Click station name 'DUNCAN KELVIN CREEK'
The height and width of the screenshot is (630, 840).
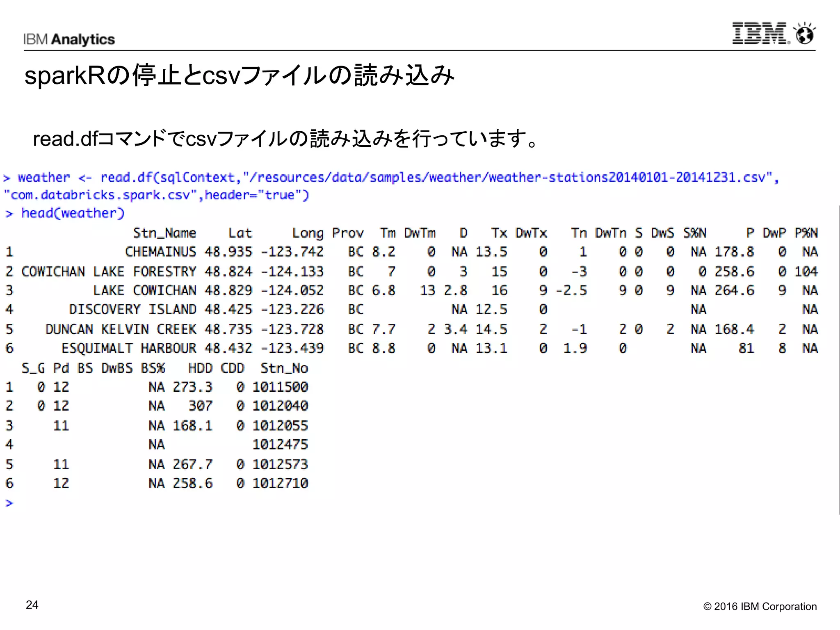(121, 329)
